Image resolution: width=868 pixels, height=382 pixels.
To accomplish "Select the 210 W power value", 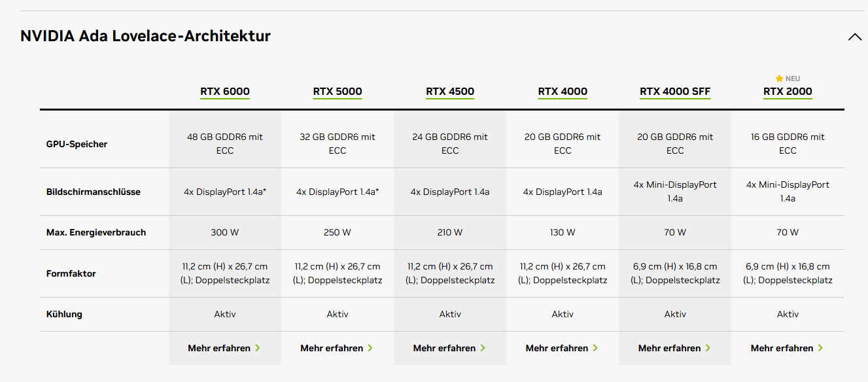I will click(x=450, y=232).
